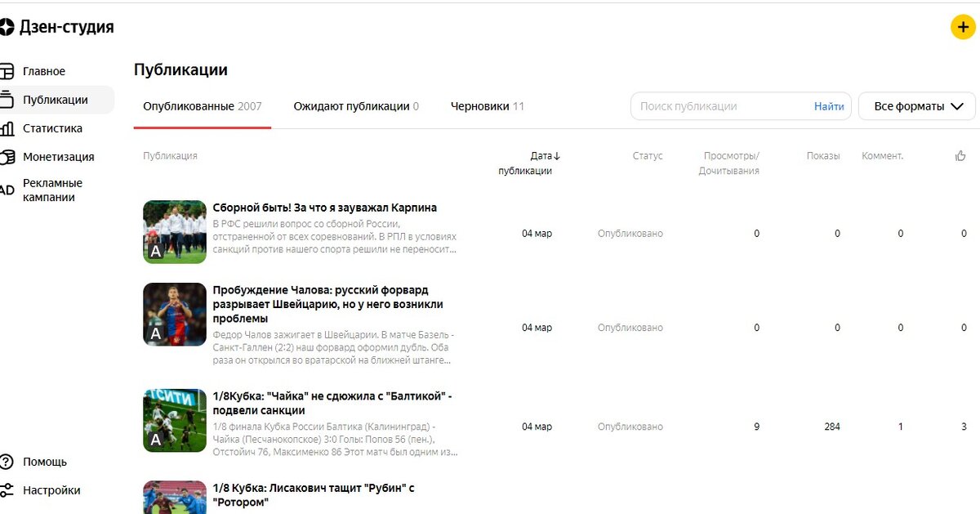Image resolution: width=980 pixels, height=514 pixels.
Task: Click the thumbs-up column header icon
Action: coord(960,155)
